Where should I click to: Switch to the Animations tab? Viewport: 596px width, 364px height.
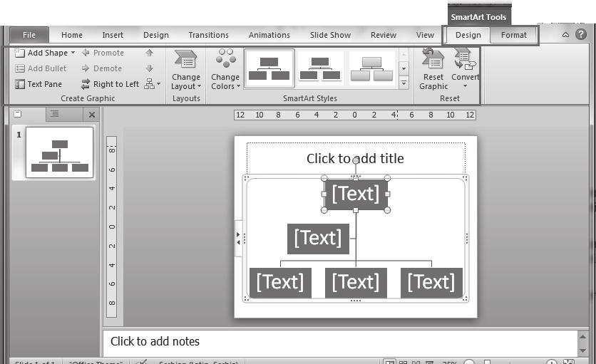tap(269, 35)
